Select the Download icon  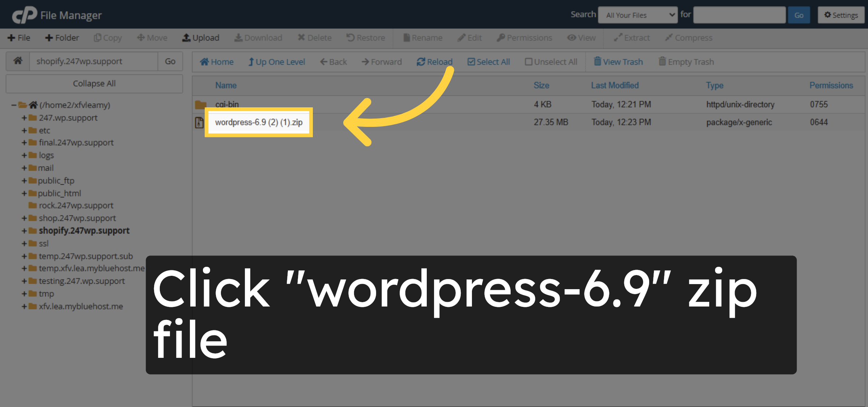click(x=258, y=38)
